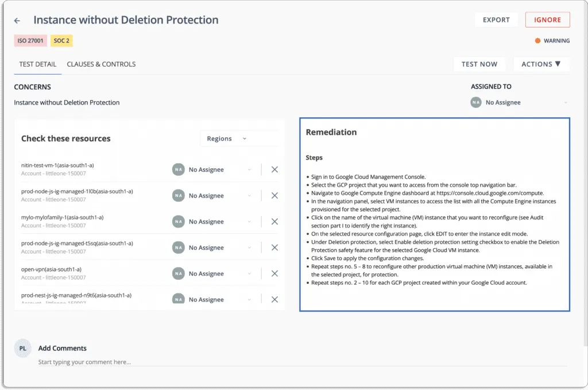Click the WARNING status indicator icon
The height and width of the screenshot is (390, 588).
click(537, 40)
